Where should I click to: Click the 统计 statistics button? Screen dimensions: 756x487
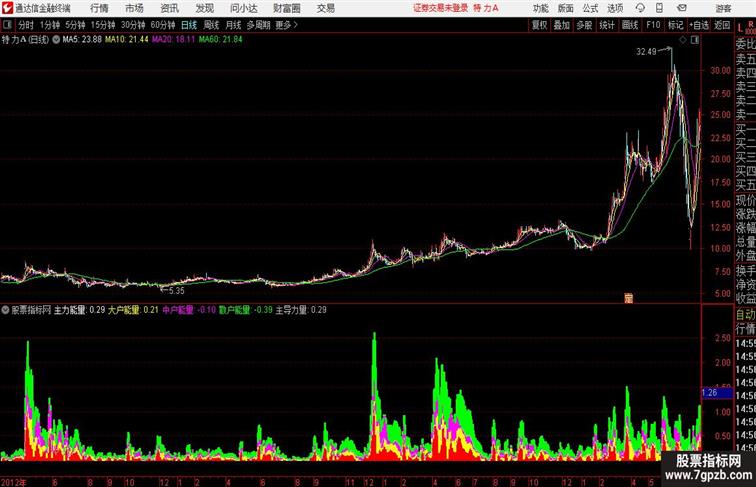[x=607, y=25]
